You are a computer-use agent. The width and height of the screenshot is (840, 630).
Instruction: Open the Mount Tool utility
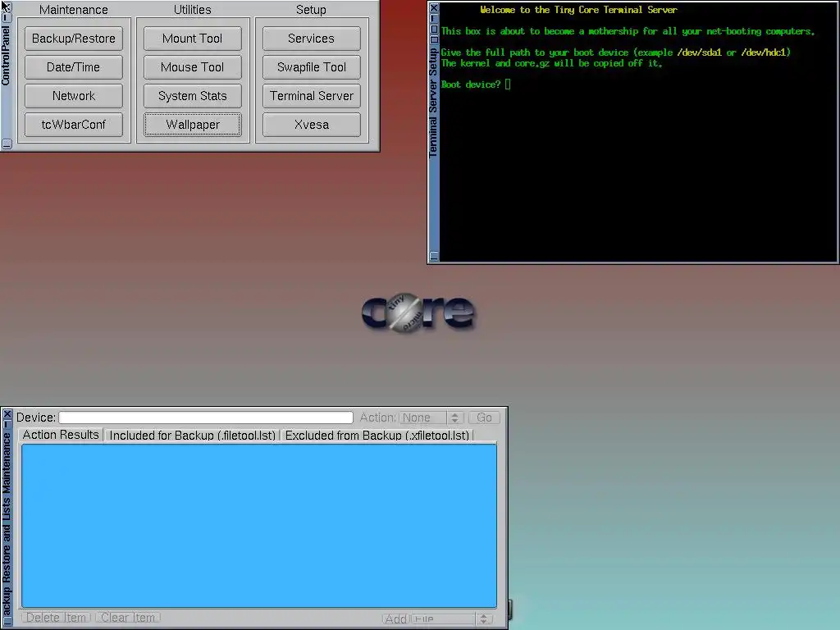tap(192, 39)
